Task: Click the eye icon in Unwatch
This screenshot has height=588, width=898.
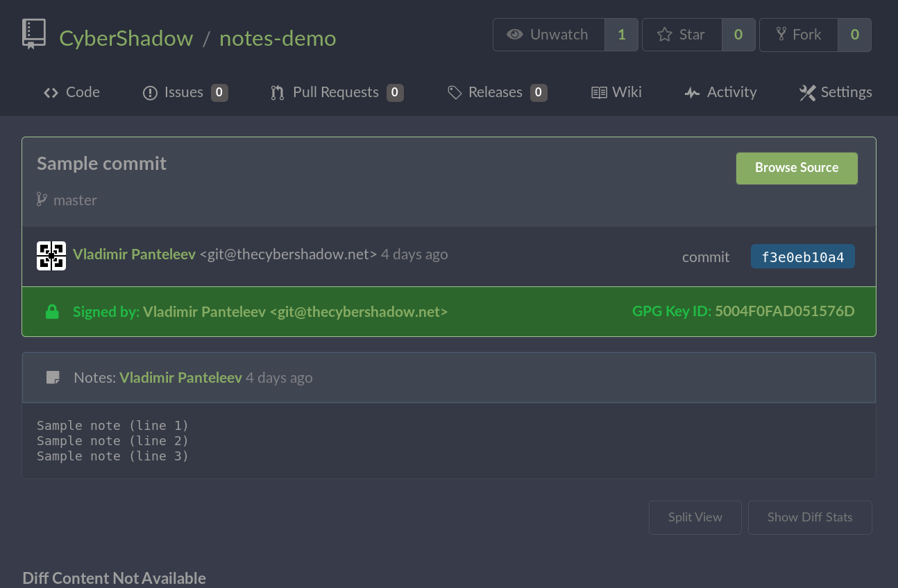Action: [515, 35]
